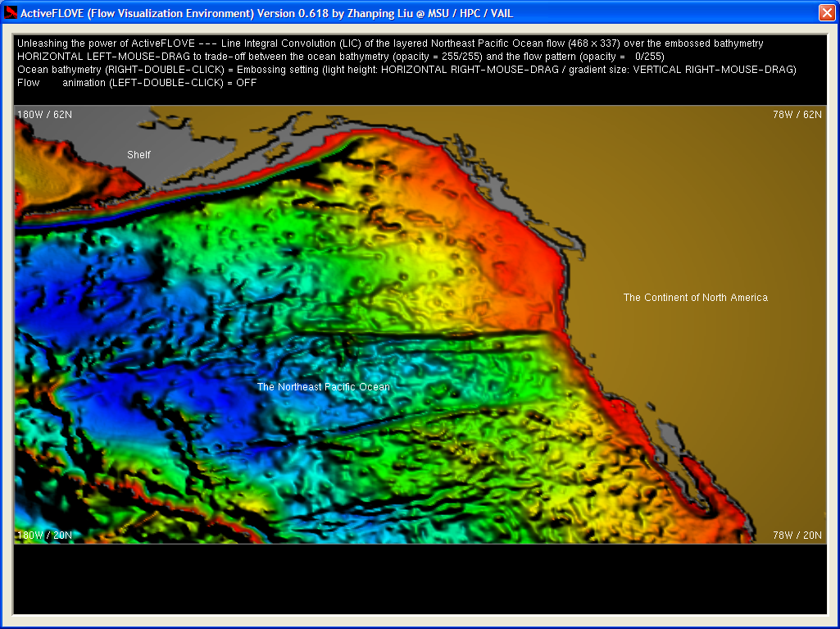
Task: Click the "78W / 20N" corner coordinate
Action: [797, 536]
